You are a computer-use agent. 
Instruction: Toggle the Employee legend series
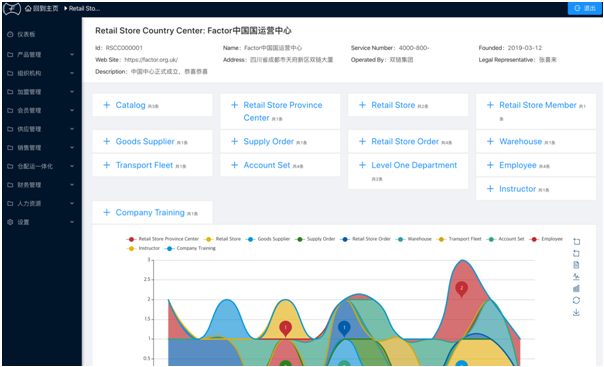click(546, 239)
